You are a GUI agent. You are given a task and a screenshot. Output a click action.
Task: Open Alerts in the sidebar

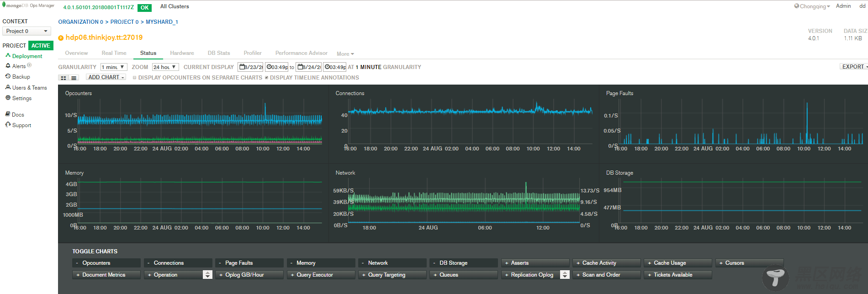(x=19, y=66)
